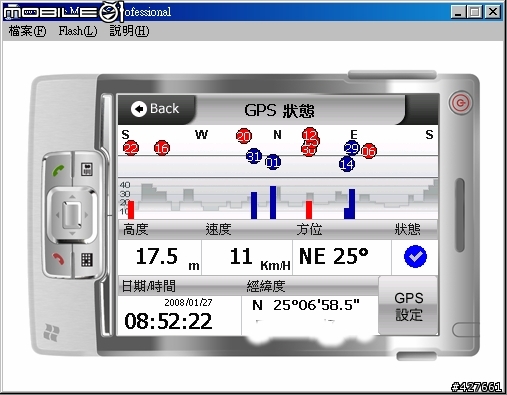Click the Windows logo on device
The height and width of the screenshot is (395, 507).
pyautogui.click(x=51, y=332)
